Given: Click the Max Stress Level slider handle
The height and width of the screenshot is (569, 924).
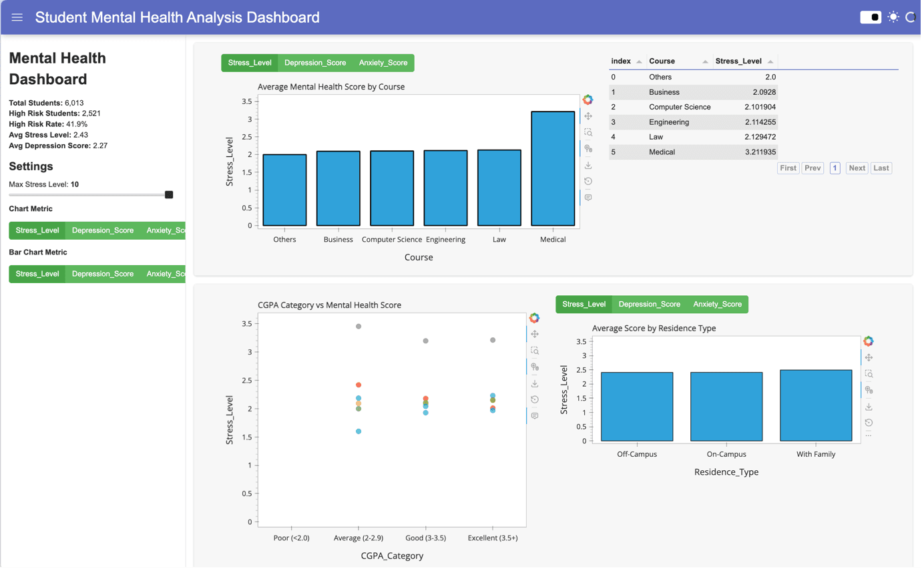Looking at the screenshot, I should 170,196.
